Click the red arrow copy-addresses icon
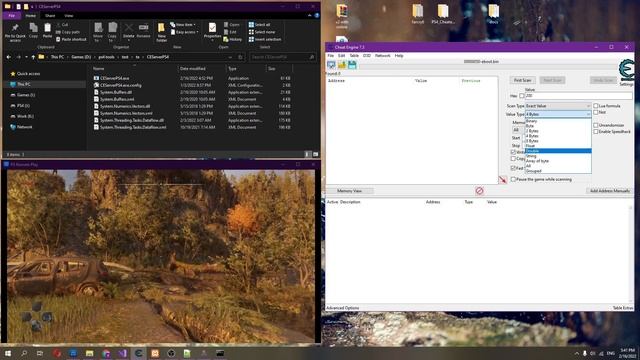The width and height of the screenshot is (640, 360). click(503, 180)
